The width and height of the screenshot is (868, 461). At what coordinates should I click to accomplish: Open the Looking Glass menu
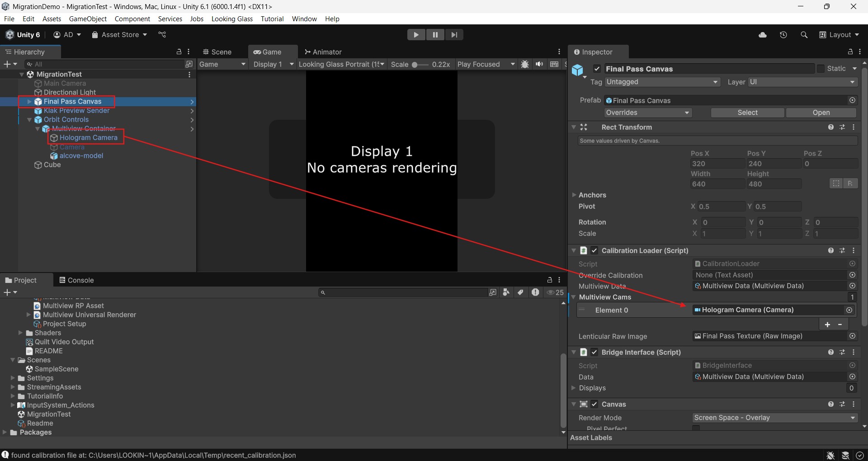coord(232,19)
